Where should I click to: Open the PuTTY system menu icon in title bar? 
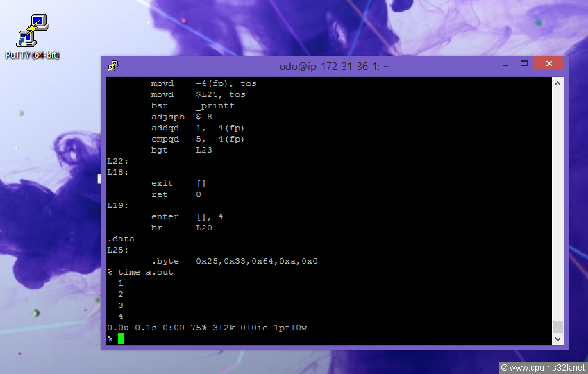tap(113, 66)
